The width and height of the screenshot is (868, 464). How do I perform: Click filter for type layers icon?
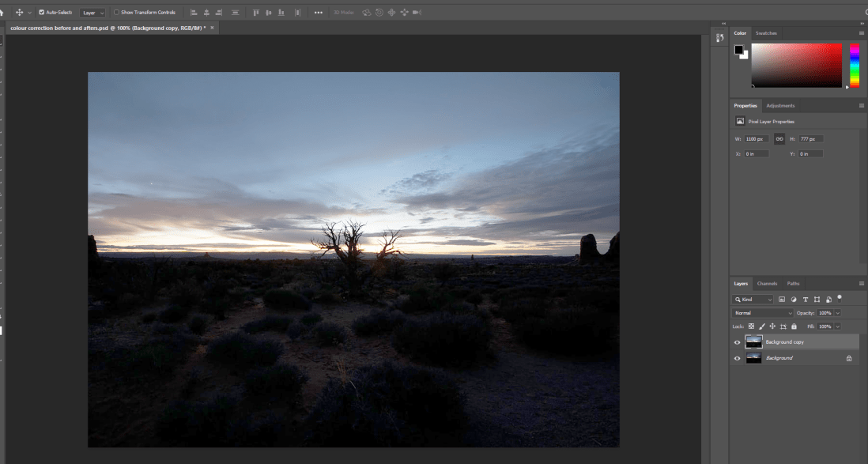point(805,300)
